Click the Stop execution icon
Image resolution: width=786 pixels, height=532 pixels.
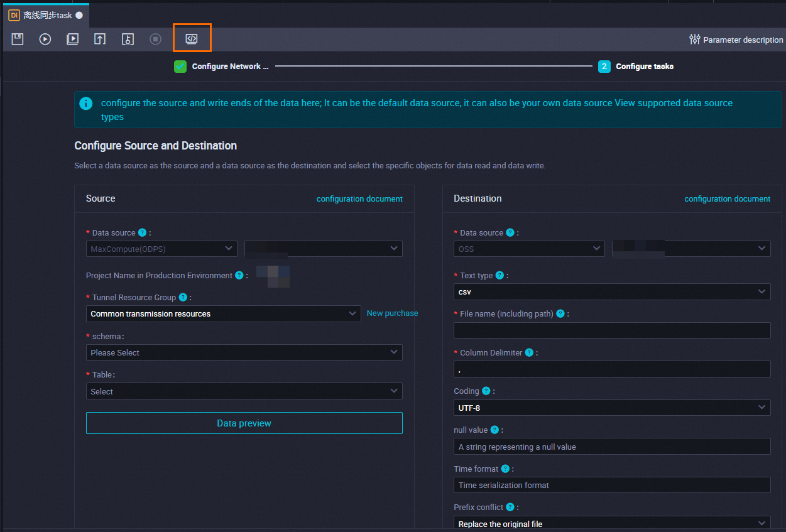155,39
